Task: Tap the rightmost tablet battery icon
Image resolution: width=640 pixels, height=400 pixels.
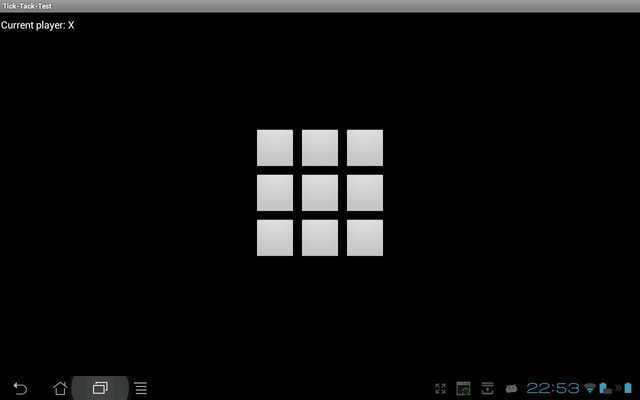Action: coord(628,388)
